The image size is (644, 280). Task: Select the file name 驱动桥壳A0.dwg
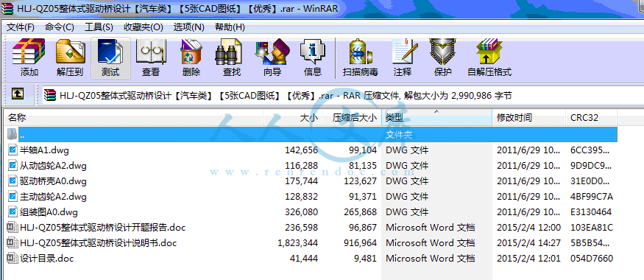coord(53,181)
